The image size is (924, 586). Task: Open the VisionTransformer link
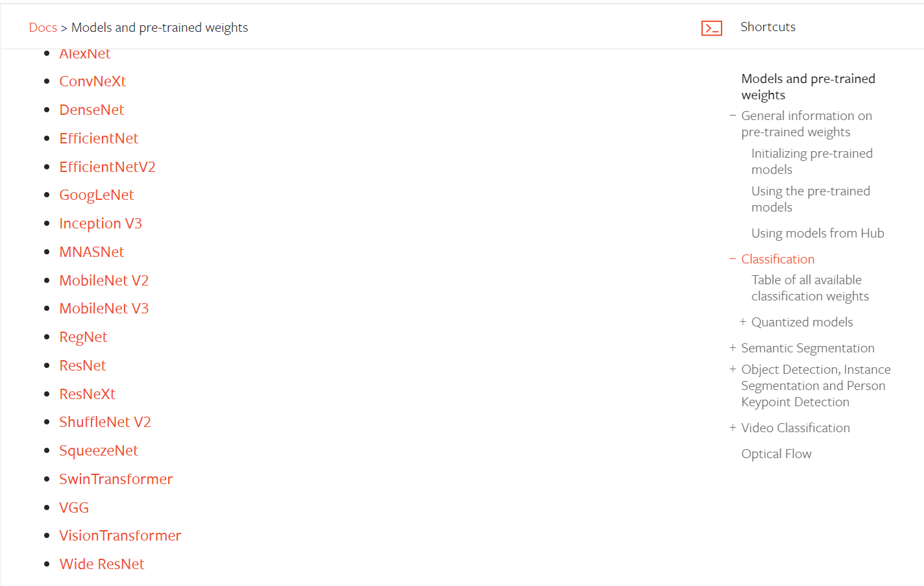pos(120,535)
